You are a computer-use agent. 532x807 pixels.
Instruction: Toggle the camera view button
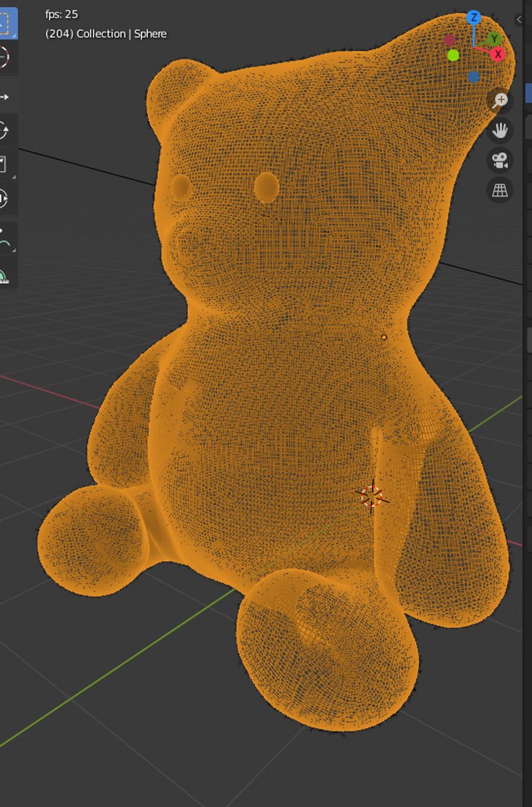(x=500, y=160)
